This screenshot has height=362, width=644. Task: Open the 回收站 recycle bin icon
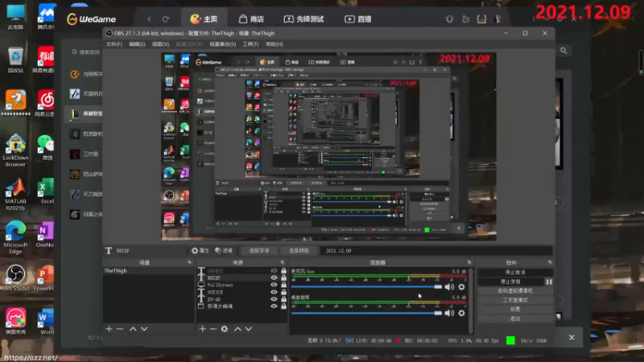click(15, 60)
